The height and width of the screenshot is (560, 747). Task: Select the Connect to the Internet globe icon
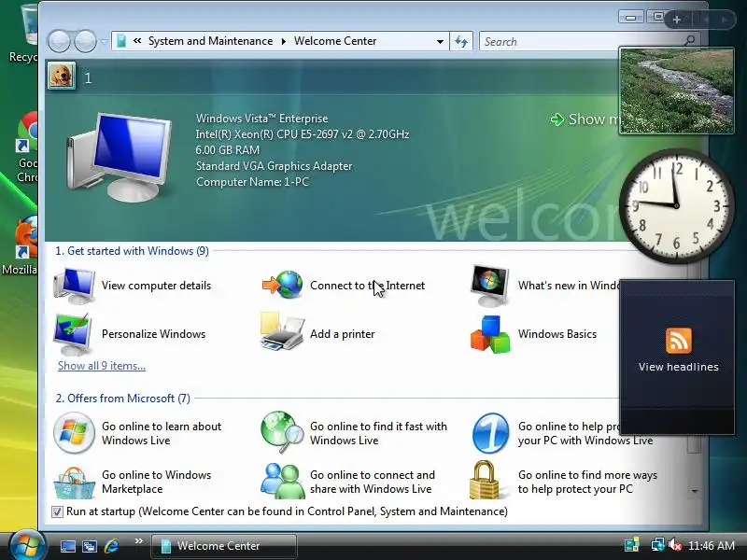point(283,285)
